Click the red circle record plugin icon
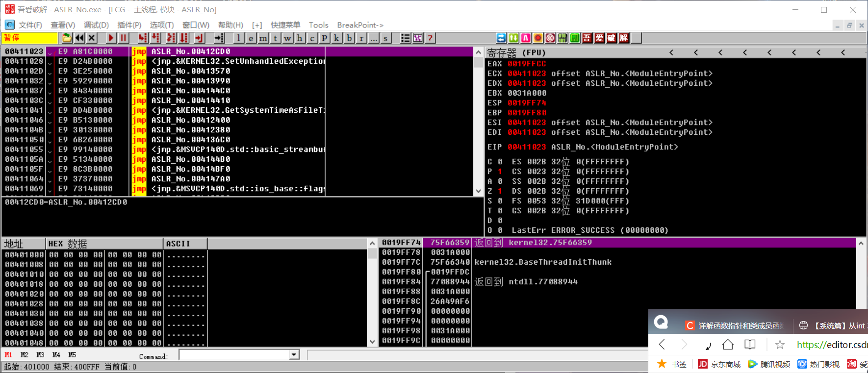Viewport: 868px width, 373px height. click(538, 38)
